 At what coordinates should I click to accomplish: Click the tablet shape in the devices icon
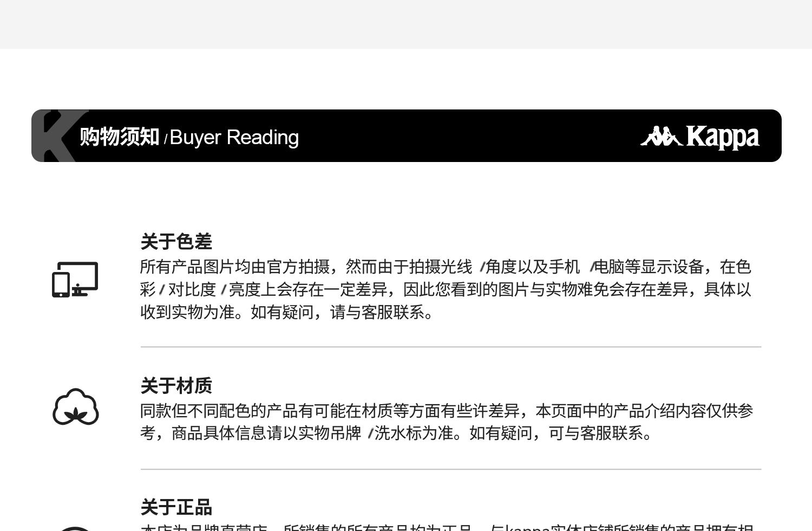(61, 285)
